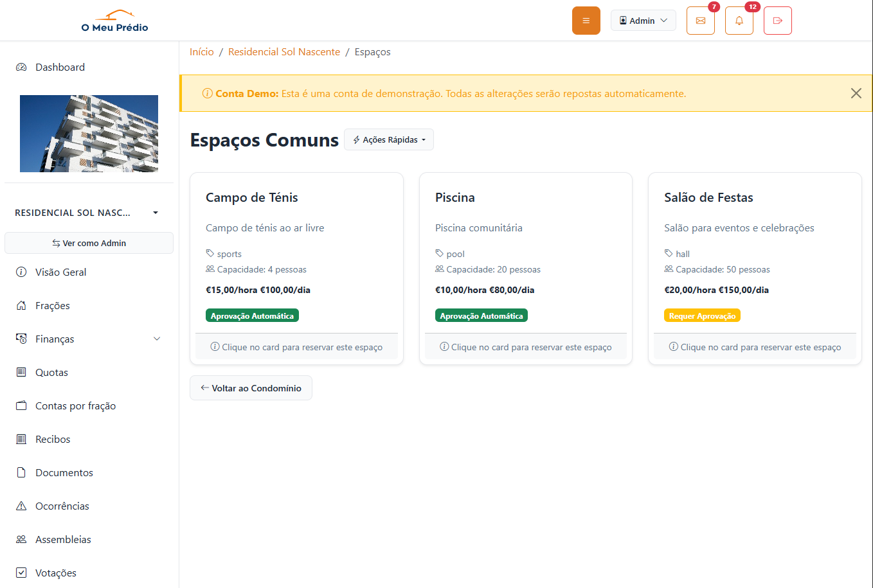Viewport: 873px width, 588px height.
Task: Open the orange hamburger menu
Action: (x=586, y=20)
